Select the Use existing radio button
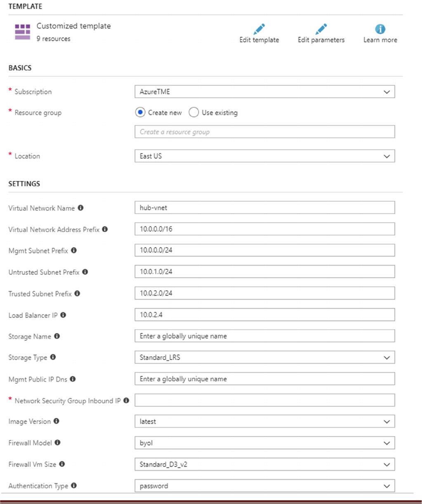422x504 pixels. (193, 112)
